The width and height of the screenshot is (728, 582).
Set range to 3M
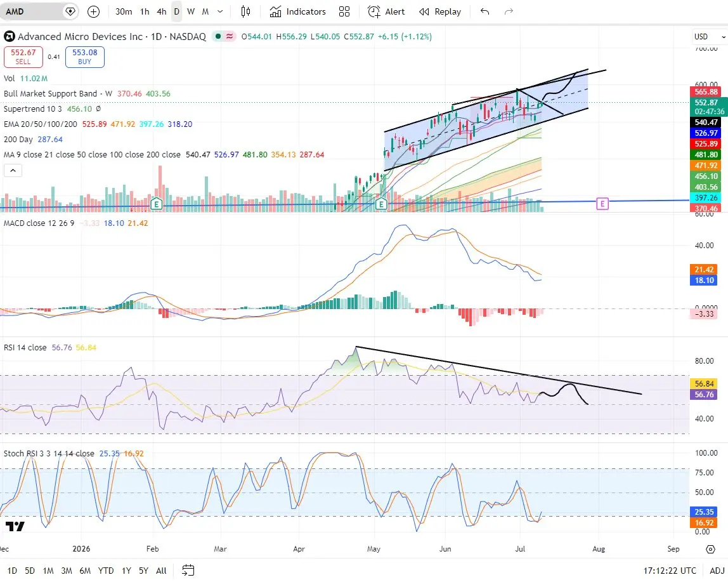(67, 571)
